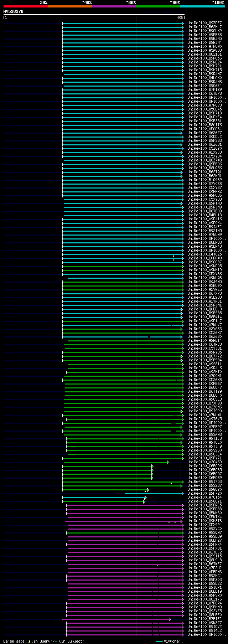228x644 pixels.
Task: Select the UniRef100_Q0DXF4 label
Action: (x=204, y=117)
